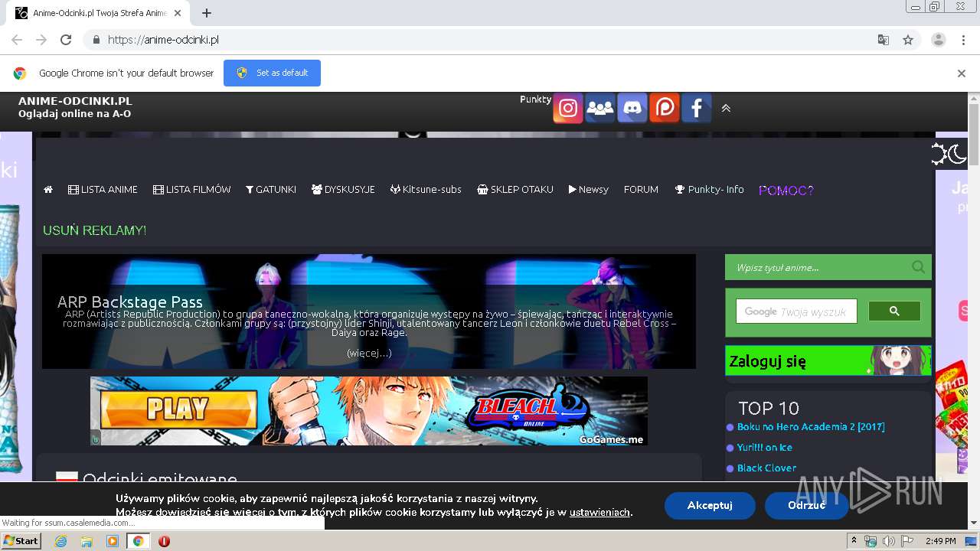Open File Explorer folder in taskbar
Image resolution: width=980 pixels, height=551 pixels.
coord(87,541)
